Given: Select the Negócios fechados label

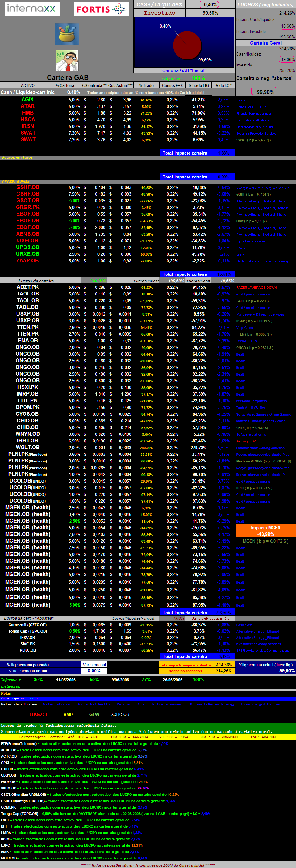Looking at the screenshot, I should point(185,671).
